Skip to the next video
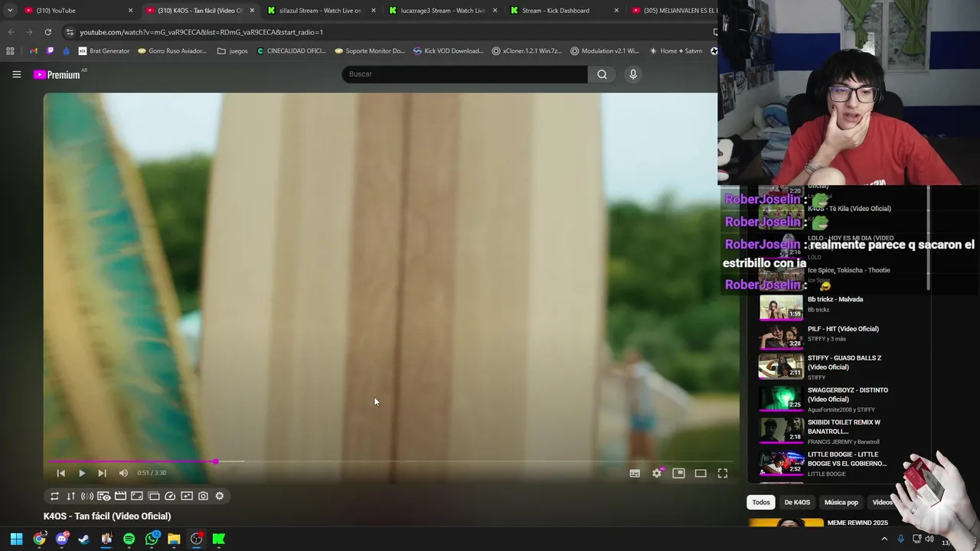This screenshot has width=980, height=551. [x=102, y=473]
